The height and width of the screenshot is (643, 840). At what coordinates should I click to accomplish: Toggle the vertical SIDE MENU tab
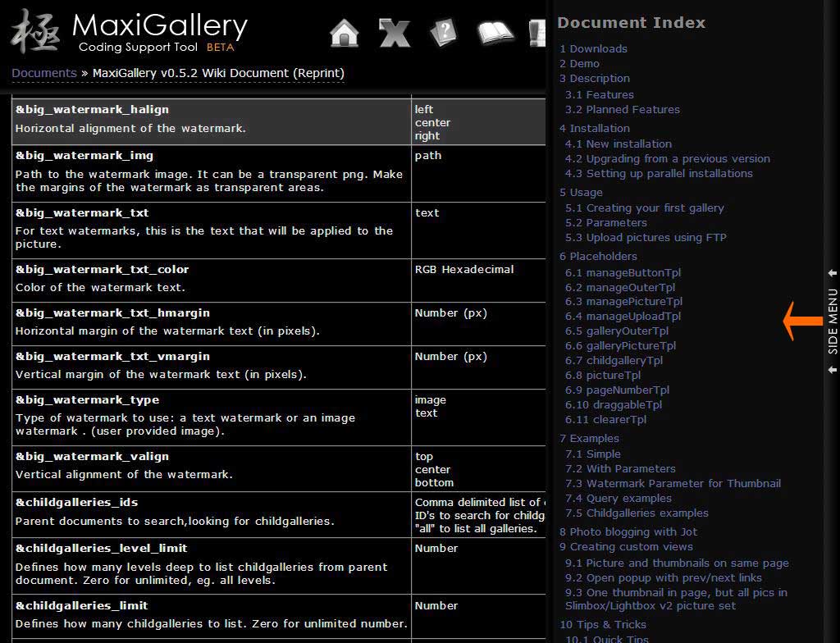pos(833,320)
